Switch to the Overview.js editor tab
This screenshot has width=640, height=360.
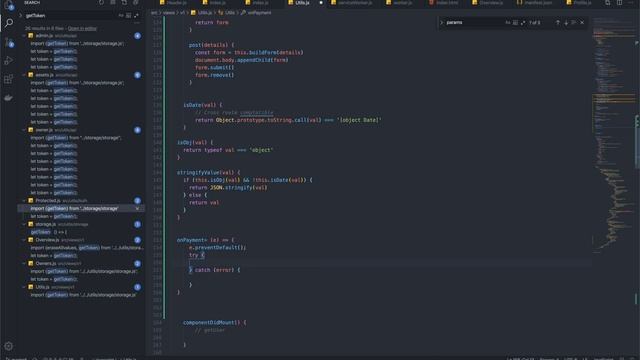point(488,3)
